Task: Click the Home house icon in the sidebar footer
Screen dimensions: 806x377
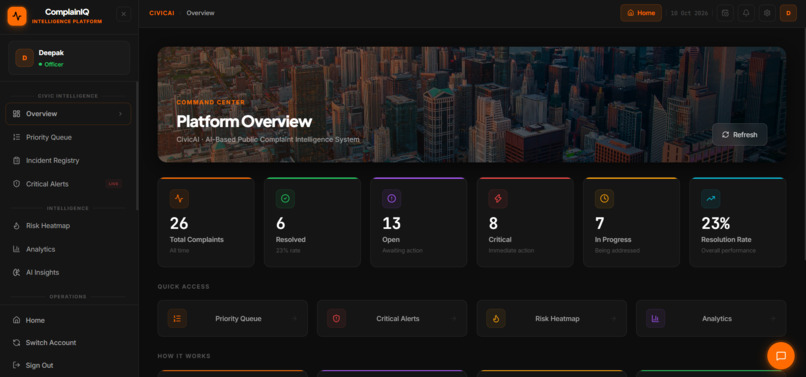Action: tap(16, 320)
